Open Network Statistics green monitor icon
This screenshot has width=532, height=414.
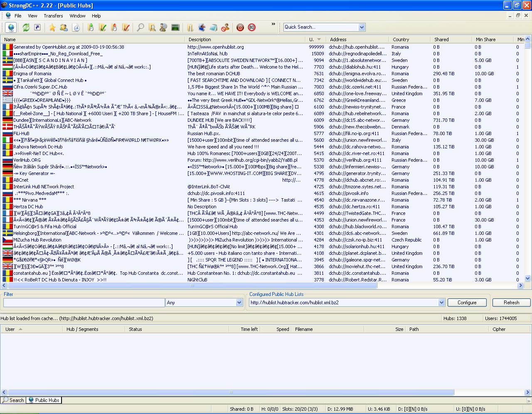coord(175,27)
